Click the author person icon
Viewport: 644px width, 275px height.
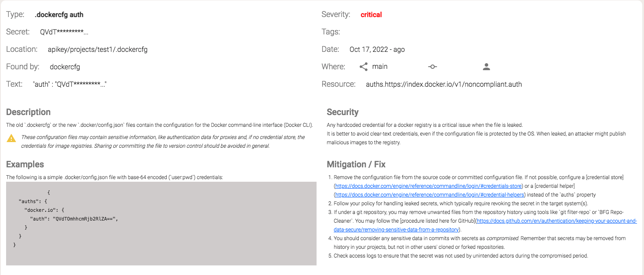tap(487, 67)
